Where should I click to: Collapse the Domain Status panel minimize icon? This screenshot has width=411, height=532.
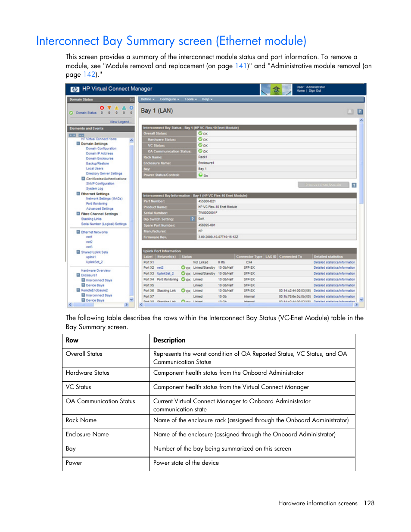tap(132, 100)
